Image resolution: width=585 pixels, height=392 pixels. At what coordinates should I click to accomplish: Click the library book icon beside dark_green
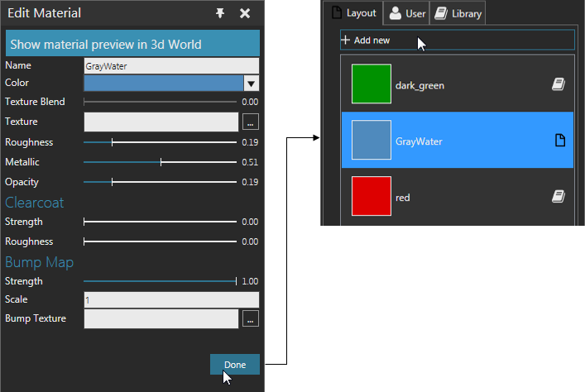(559, 84)
